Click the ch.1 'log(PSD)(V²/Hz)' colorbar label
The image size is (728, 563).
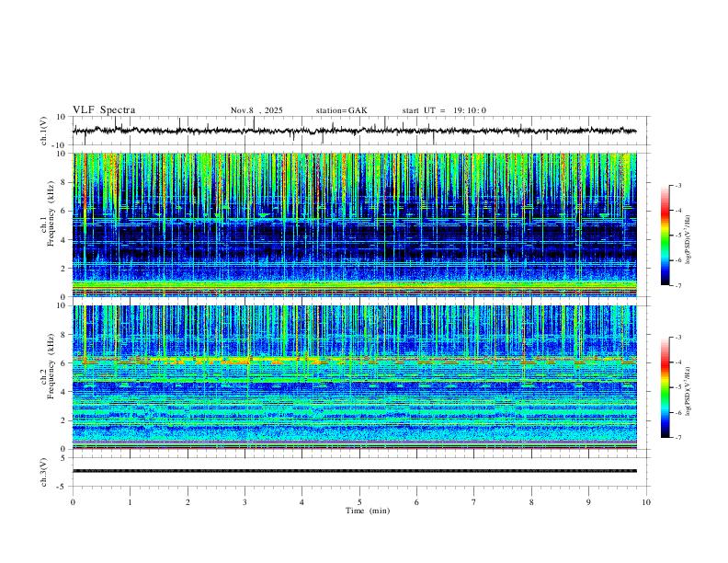point(688,240)
